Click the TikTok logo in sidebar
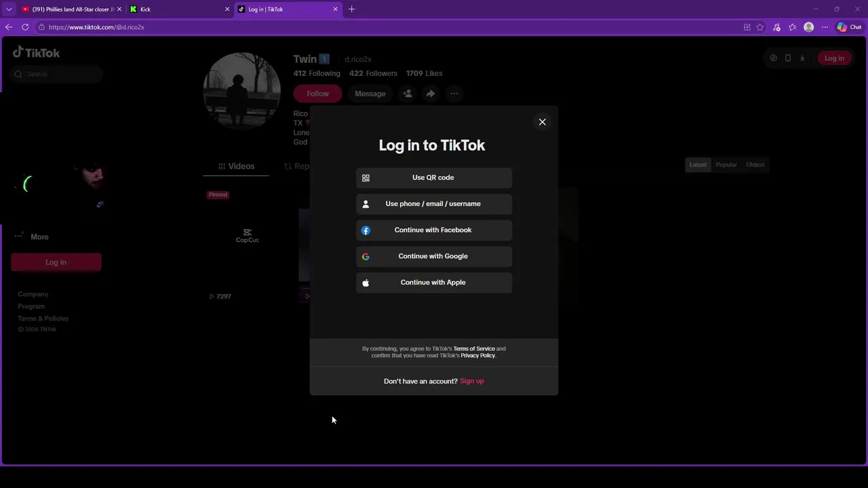 pos(37,52)
